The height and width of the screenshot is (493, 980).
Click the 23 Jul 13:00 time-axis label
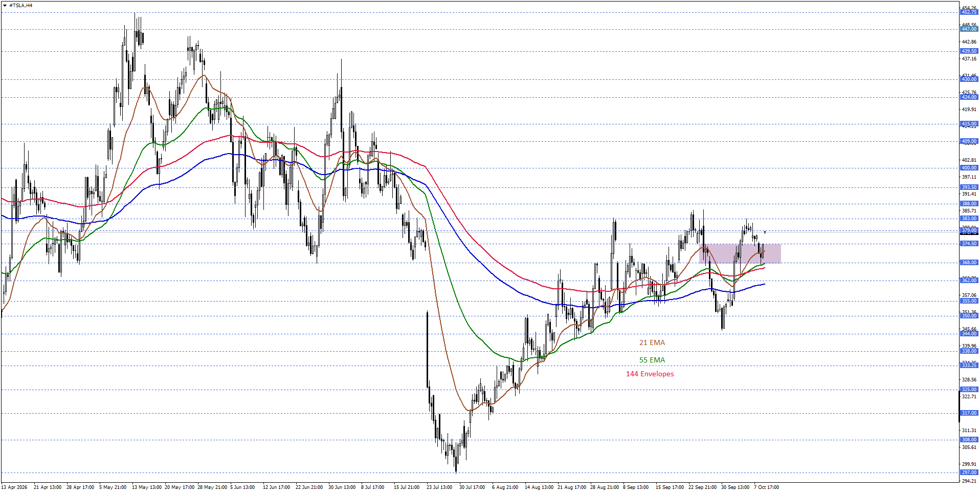(x=439, y=487)
